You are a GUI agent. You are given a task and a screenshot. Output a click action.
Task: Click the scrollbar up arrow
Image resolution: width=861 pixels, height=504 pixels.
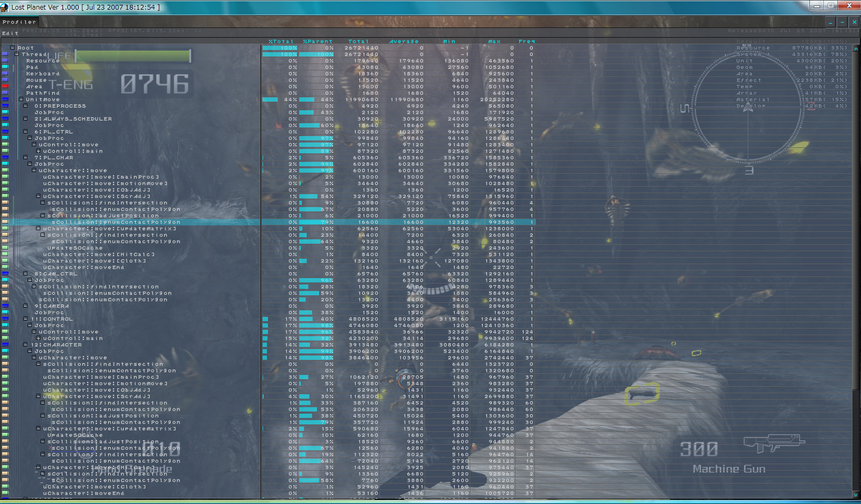click(x=856, y=48)
